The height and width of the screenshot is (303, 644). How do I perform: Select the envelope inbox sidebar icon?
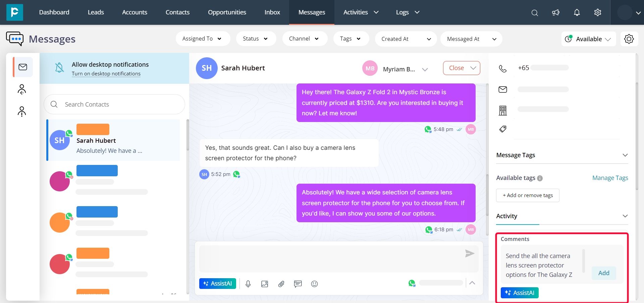pos(23,67)
